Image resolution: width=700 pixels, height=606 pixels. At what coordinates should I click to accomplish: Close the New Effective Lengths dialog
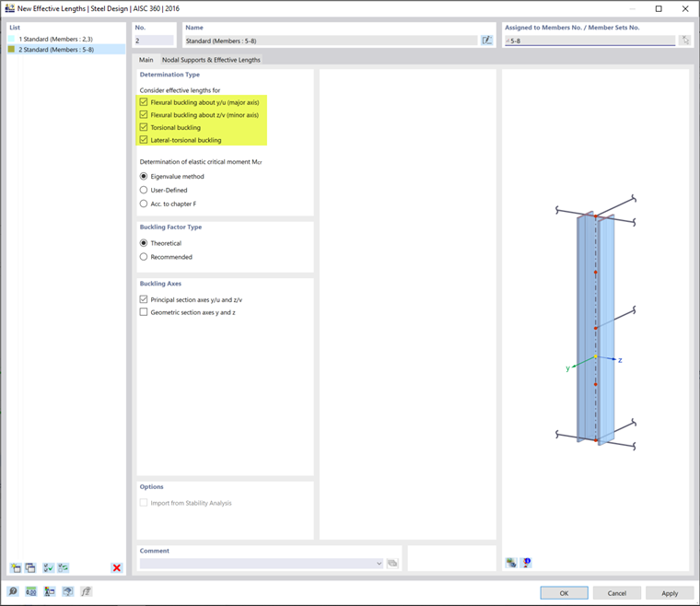tap(685, 8)
